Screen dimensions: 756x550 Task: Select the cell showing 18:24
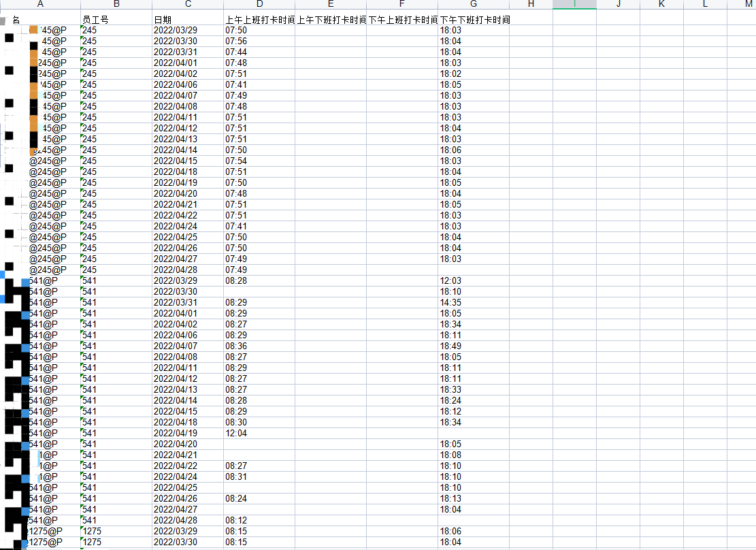tap(474, 400)
